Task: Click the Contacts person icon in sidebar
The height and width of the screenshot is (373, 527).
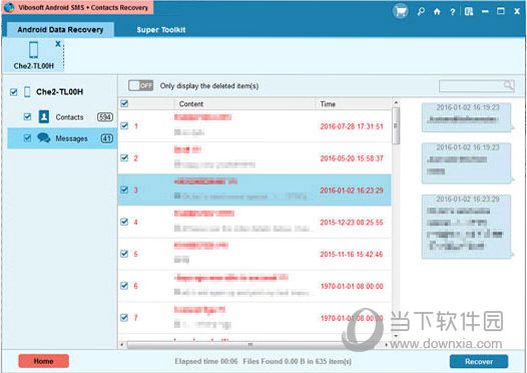Action: (x=44, y=117)
